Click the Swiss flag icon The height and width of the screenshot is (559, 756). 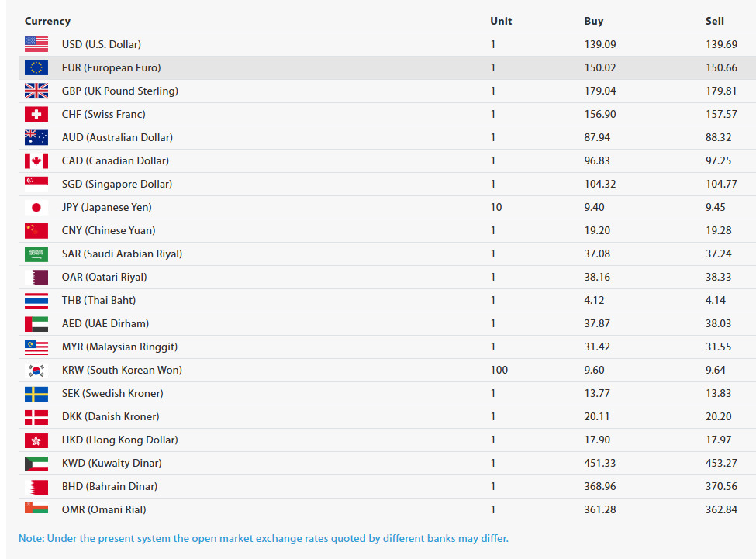tap(36, 114)
